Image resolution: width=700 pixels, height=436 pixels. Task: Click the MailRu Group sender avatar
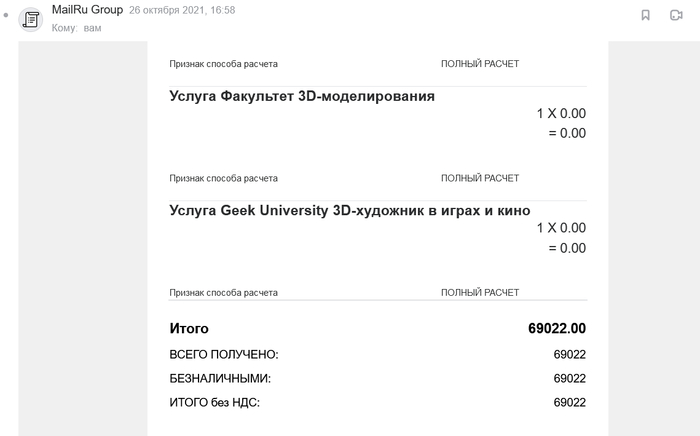point(31,18)
